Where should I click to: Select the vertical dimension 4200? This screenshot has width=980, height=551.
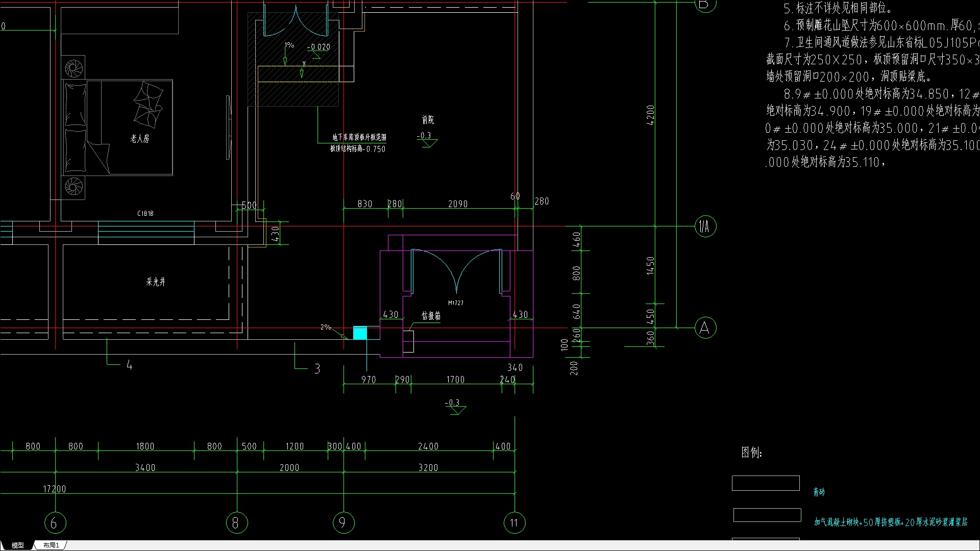coord(650,115)
